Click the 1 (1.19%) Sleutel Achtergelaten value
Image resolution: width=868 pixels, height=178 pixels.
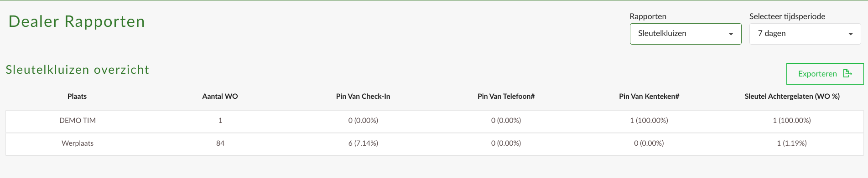tap(792, 143)
